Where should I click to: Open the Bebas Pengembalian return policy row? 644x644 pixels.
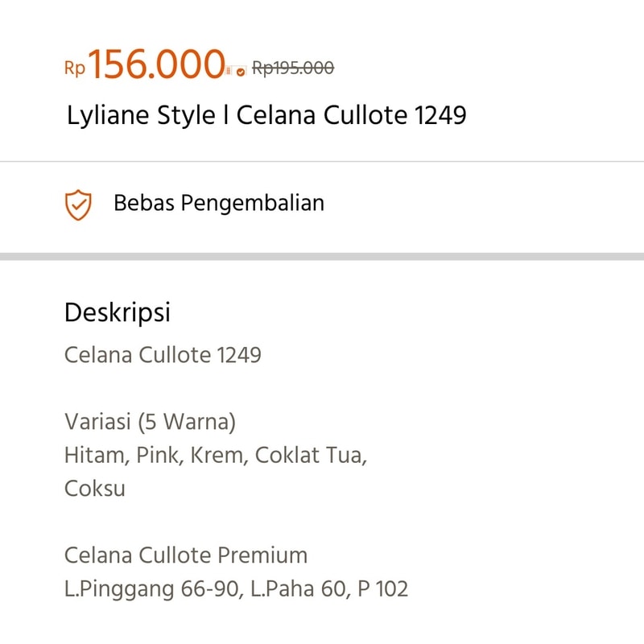[x=322, y=204]
